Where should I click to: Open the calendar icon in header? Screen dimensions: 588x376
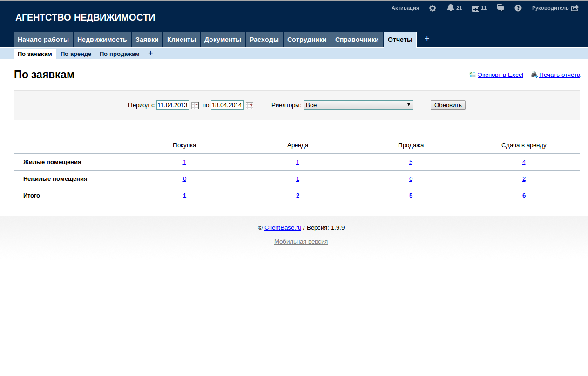tap(475, 8)
